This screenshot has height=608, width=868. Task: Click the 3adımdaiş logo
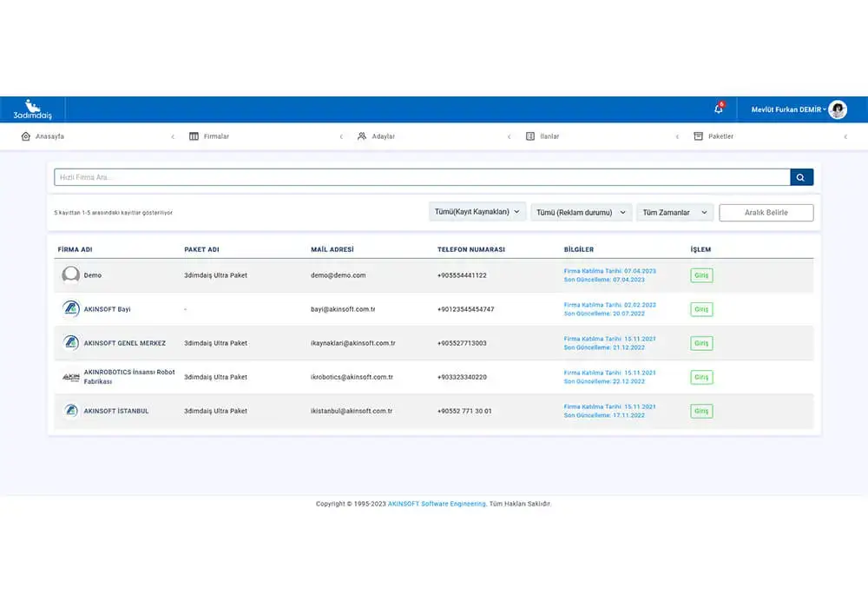33,109
